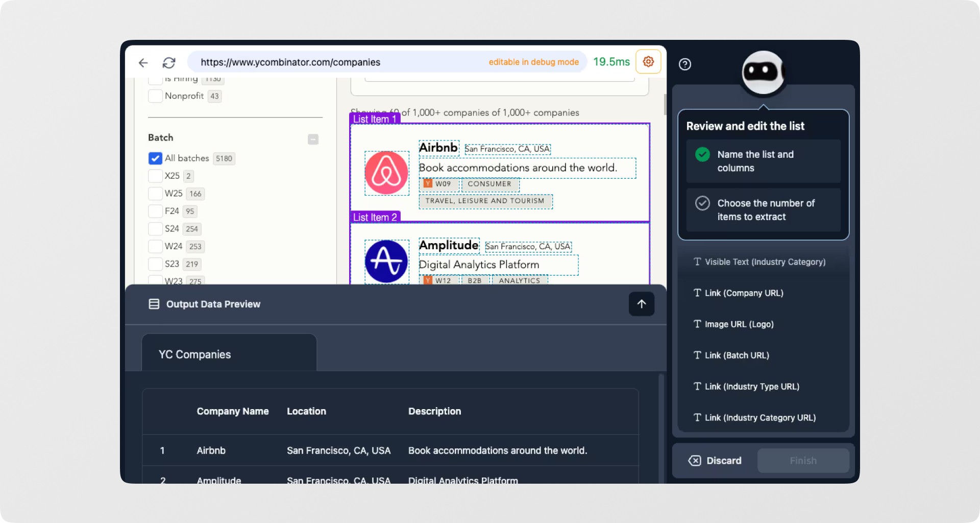
Task: Click the Finish button
Action: 803,461
